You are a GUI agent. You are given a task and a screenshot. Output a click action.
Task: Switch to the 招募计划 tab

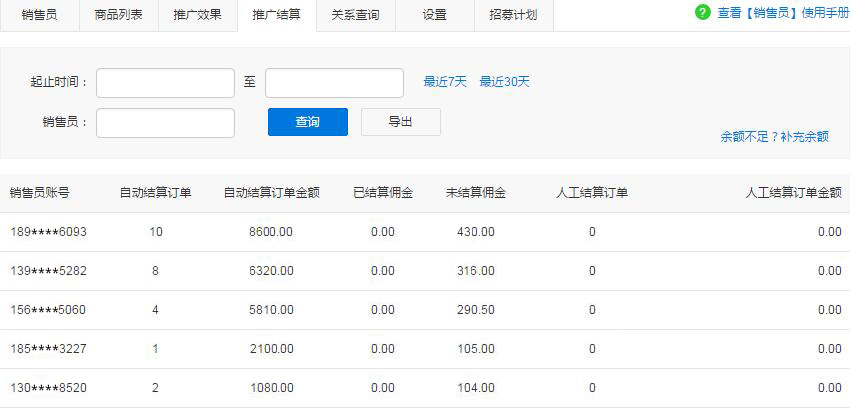click(x=513, y=15)
